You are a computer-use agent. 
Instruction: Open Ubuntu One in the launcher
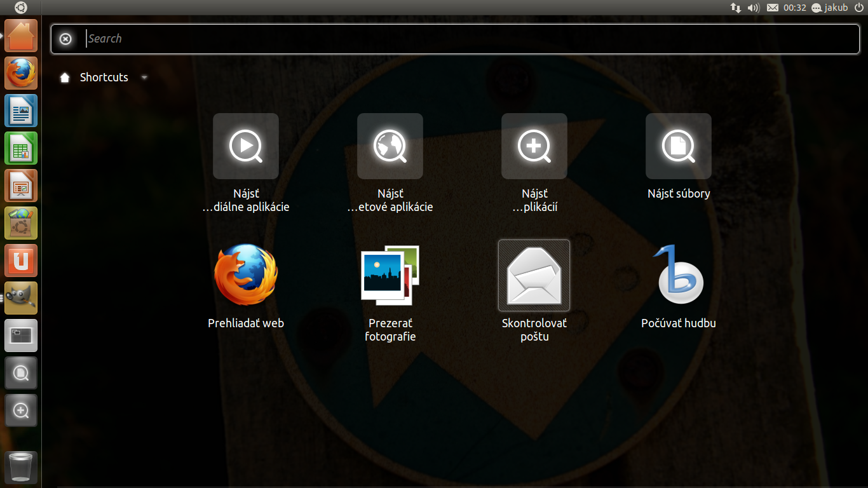tap(21, 261)
